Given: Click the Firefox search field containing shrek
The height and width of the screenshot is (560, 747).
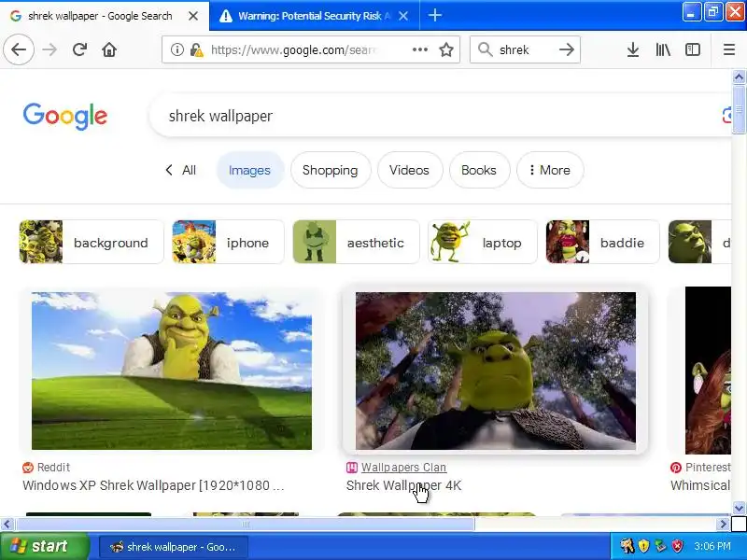Looking at the screenshot, I should point(525,49).
